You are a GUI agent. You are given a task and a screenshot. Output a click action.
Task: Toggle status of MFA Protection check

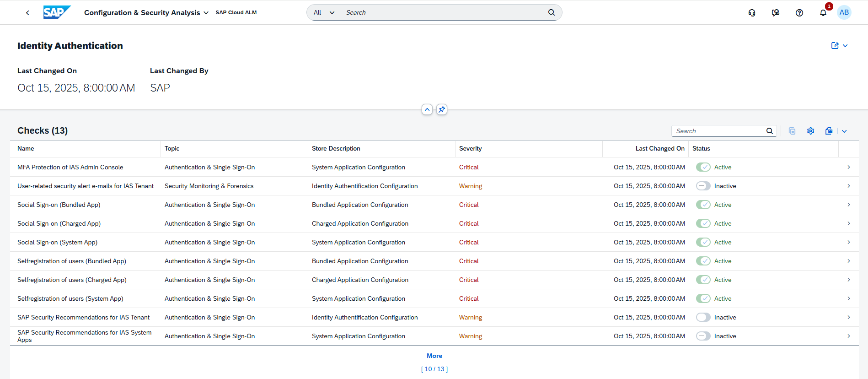coord(703,168)
